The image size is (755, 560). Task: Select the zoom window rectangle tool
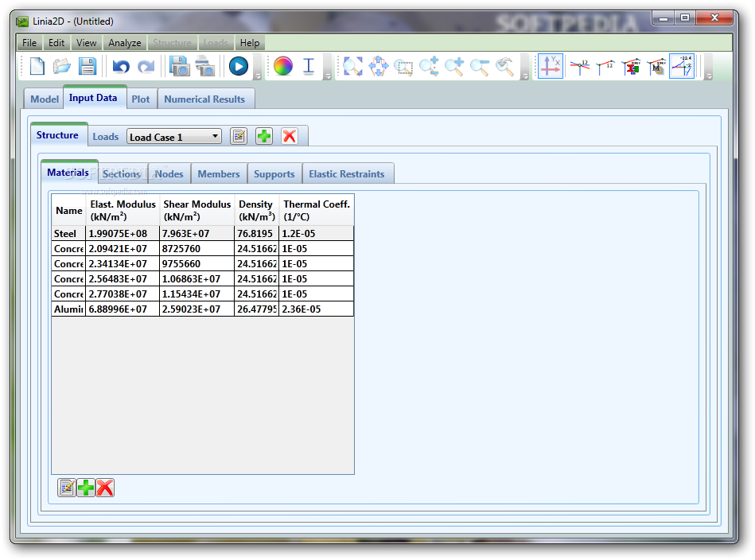pos(403,67)
